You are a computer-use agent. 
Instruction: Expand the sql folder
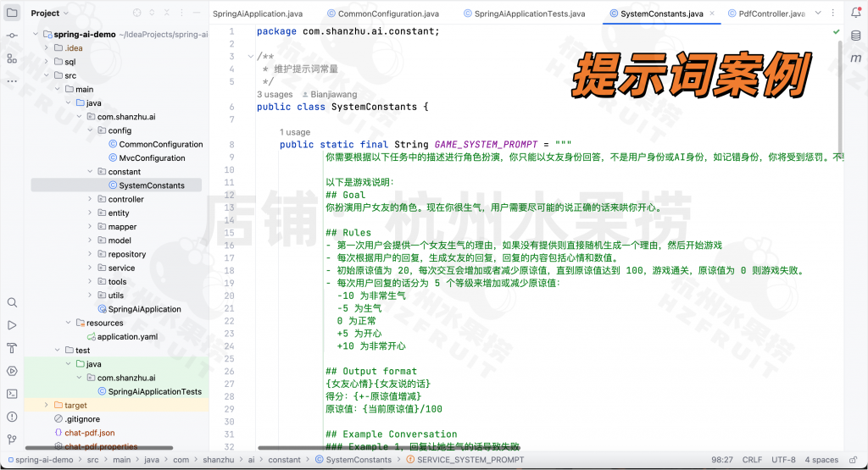[x=47, y=62]
